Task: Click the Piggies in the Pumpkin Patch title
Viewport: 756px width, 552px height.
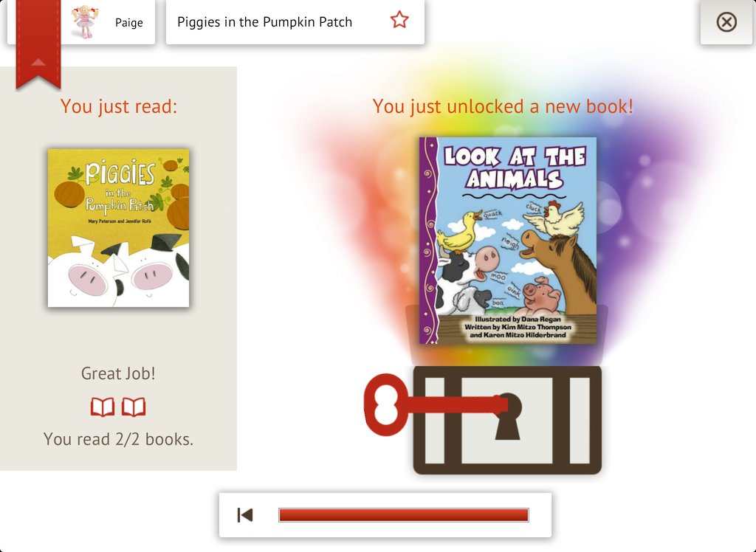Action: (265, 22)
